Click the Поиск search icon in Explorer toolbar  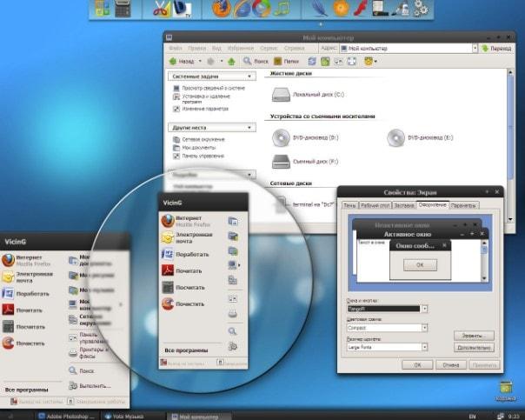[249, 62]
